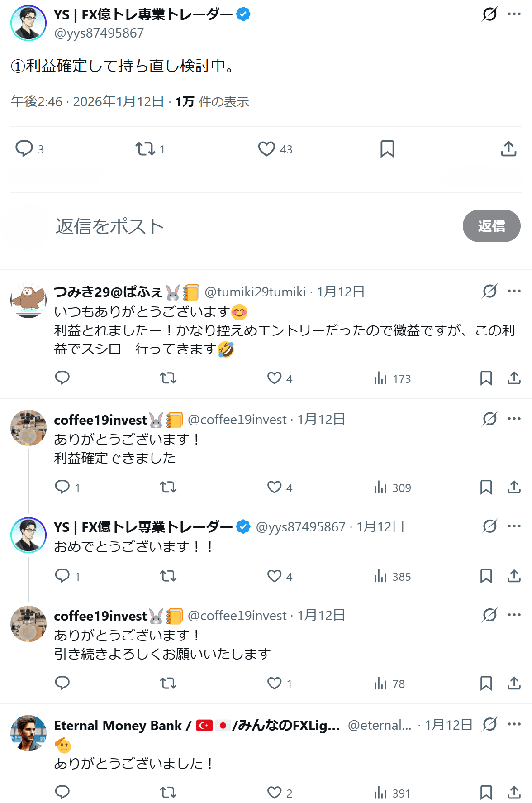Open more options menu for main post

point(514,14)
